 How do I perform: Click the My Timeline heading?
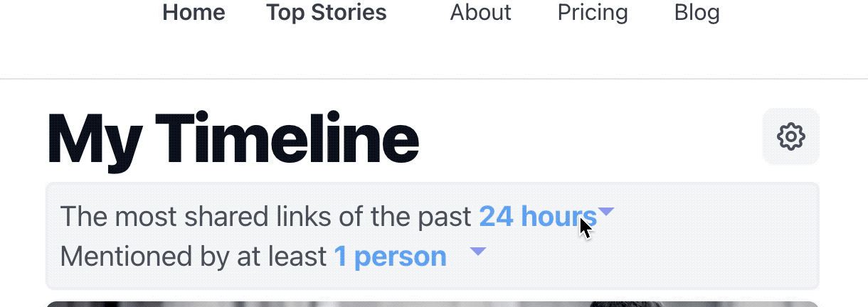point(233,140)
